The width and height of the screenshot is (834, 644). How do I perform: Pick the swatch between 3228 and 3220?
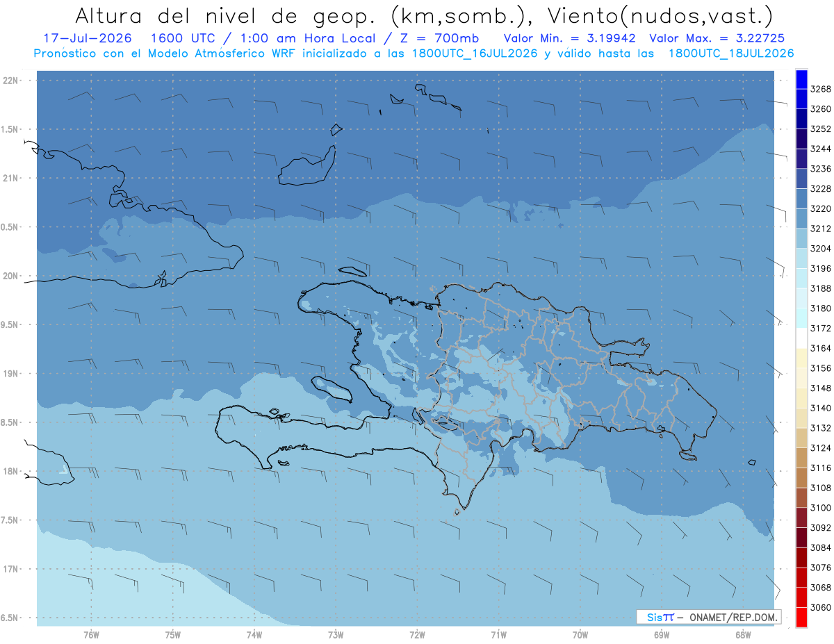[801, 199]
